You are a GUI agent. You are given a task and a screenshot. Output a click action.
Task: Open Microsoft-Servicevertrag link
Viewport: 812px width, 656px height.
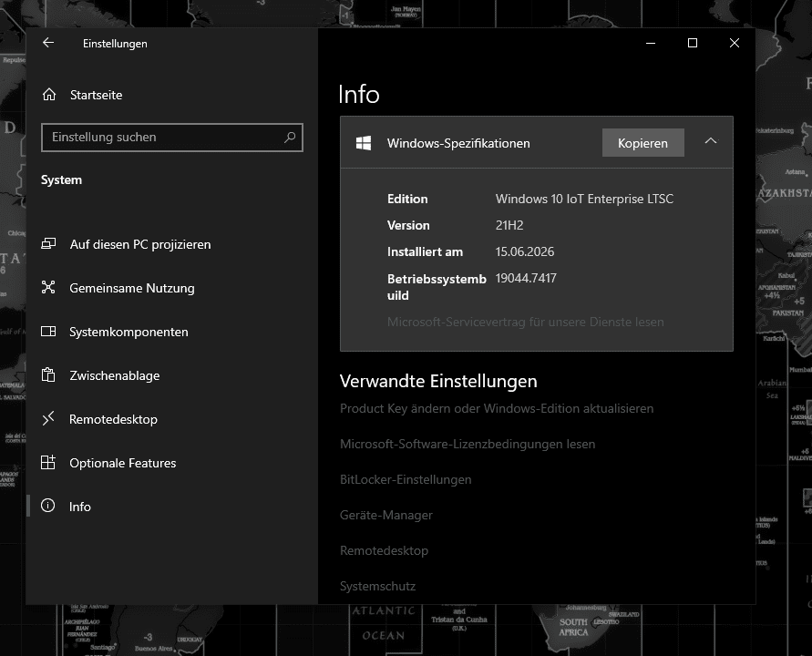[x=525, y=322]
